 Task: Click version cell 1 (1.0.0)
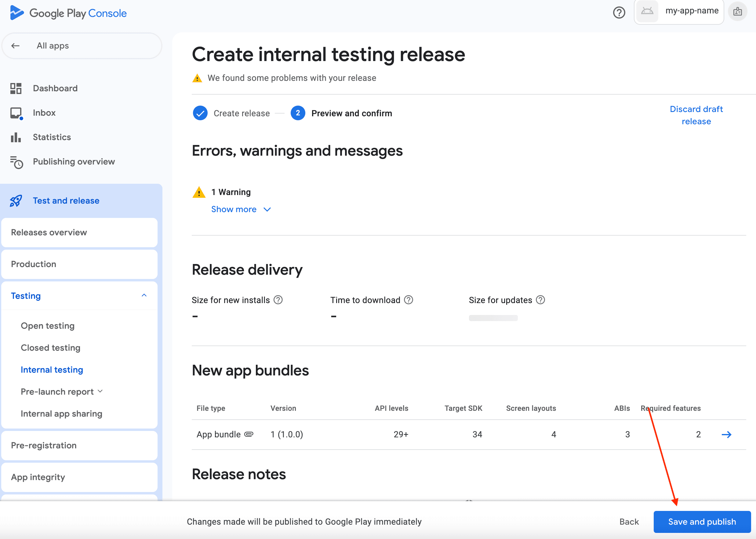click(286, 434)
